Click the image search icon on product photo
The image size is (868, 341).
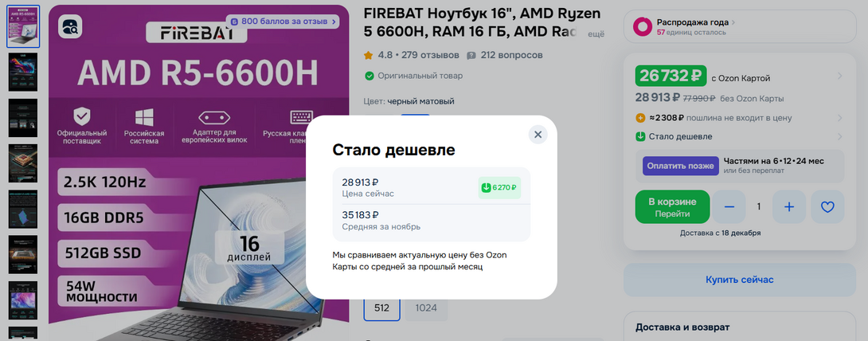pyautogui.click(x=70, y=26)
